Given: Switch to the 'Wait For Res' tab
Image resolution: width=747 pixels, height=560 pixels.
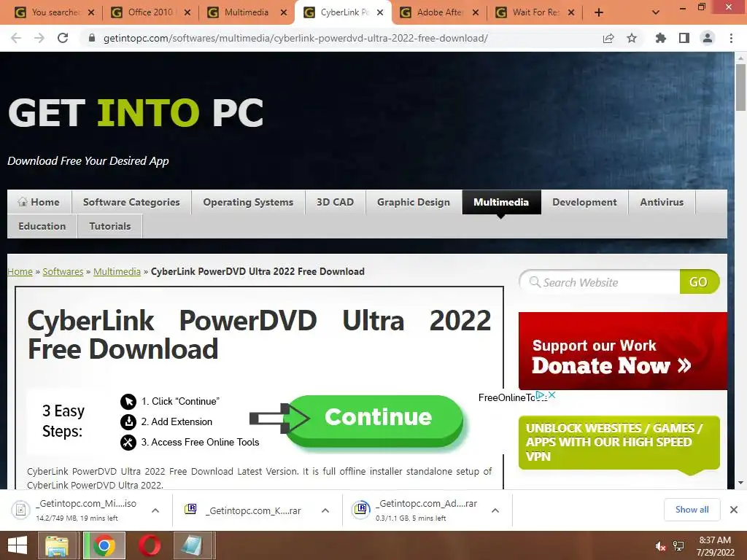Looking at the screenshot, I should pos(535,13).
